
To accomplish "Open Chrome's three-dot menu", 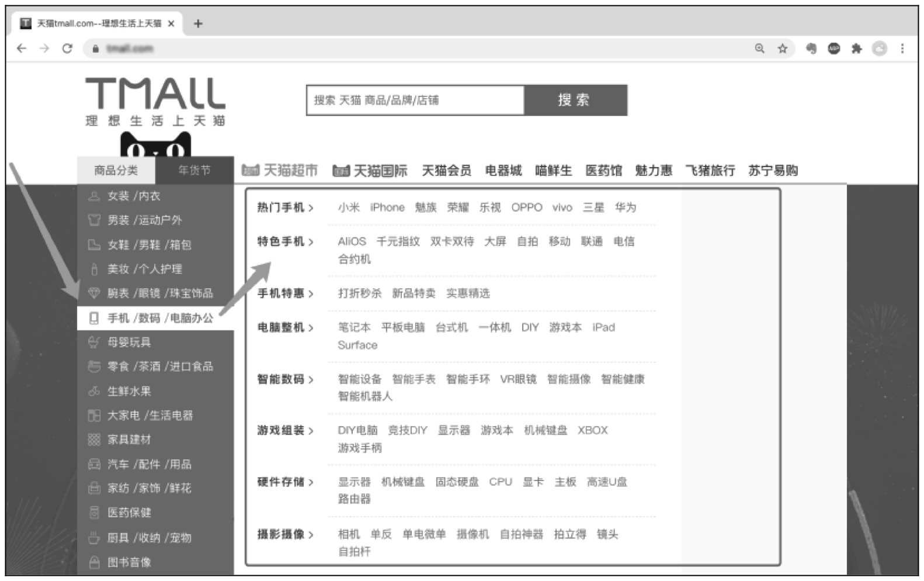I will tap(902, 49).
